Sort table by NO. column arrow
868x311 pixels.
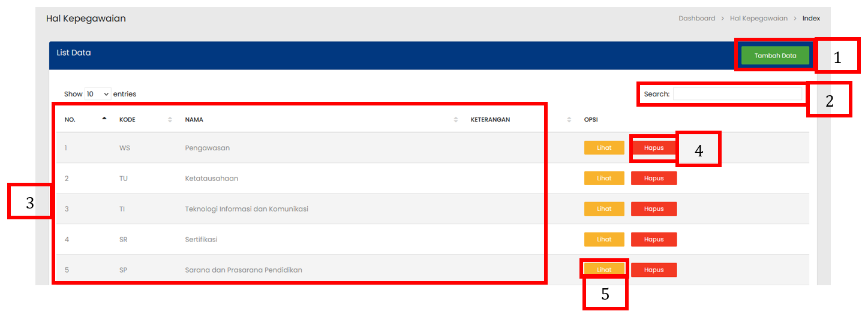pyautogui.click(x=104, y=119)
